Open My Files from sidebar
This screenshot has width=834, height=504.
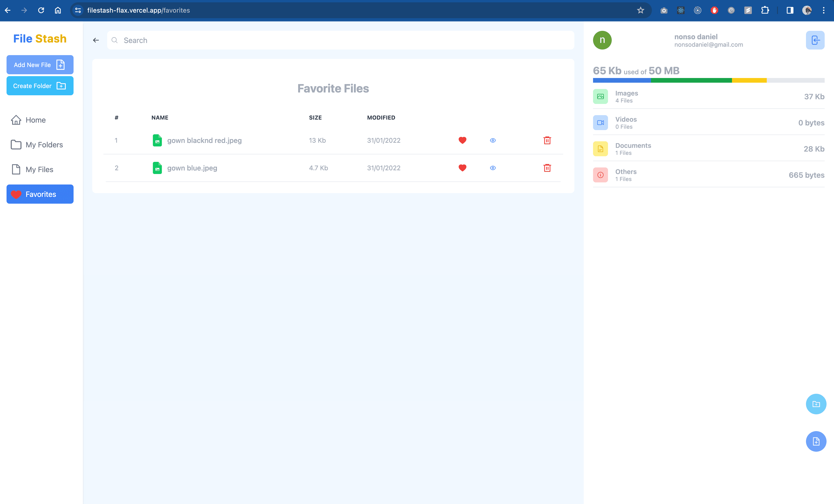point(39,170)
